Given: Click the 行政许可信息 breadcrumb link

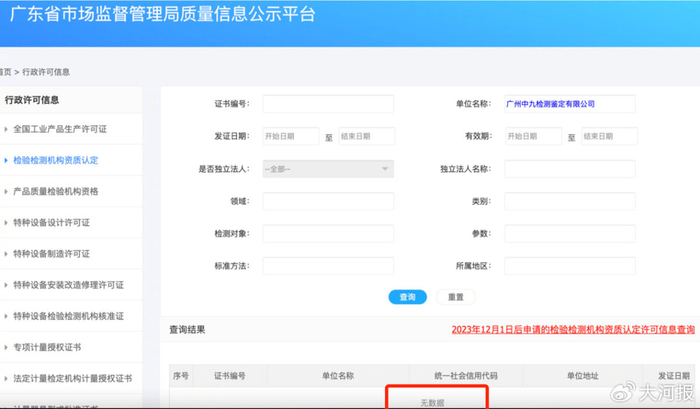Looking at the screenshot, I should click(x=46, y=72).
